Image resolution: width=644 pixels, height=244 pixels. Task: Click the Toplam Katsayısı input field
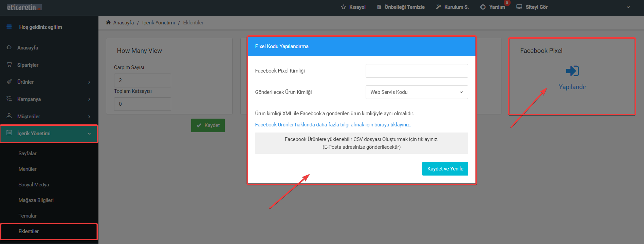143,104
